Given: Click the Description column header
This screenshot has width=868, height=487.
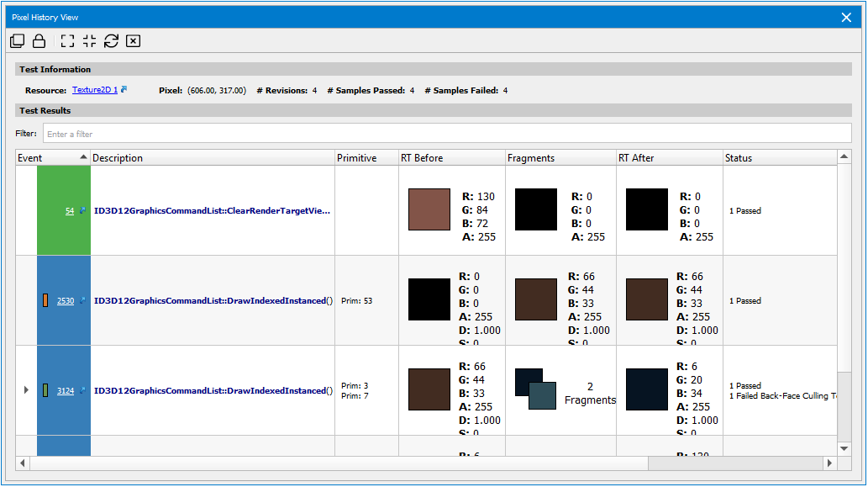Looking at the screenshot, I should point(212,157).
